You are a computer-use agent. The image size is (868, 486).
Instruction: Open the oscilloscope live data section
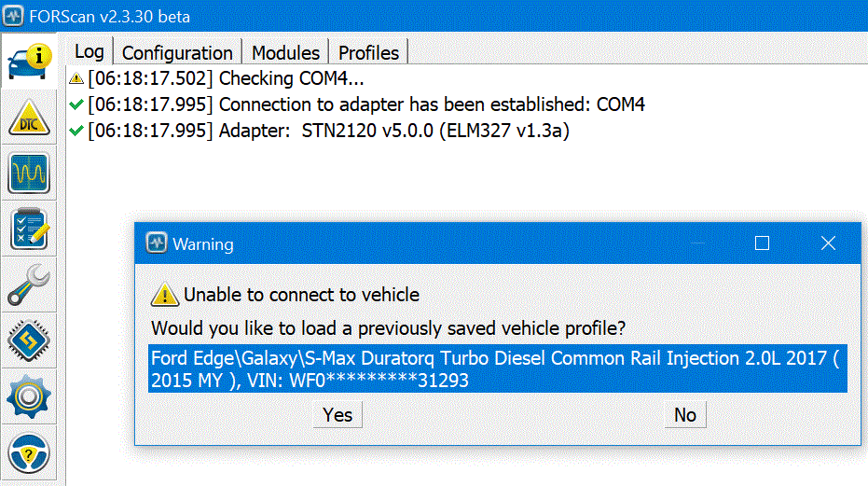[29, 174]
